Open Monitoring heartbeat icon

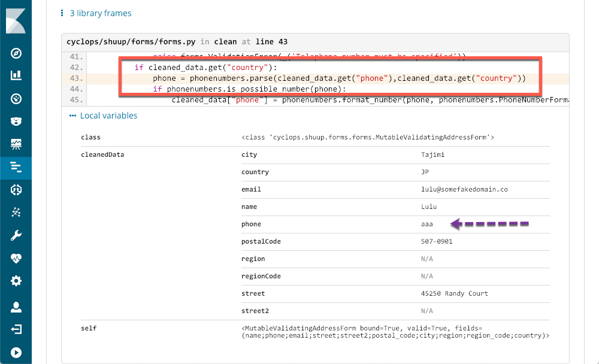pyautogui.click(x=16, y=259)
